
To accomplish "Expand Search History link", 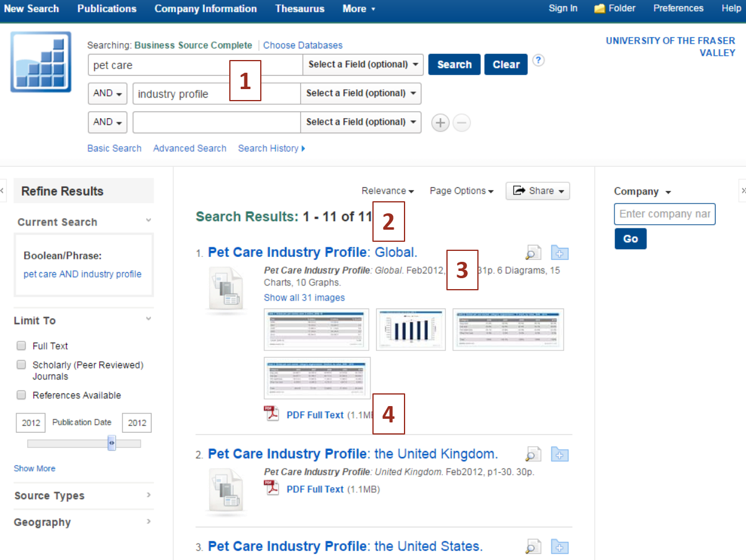I will point(272,148).
